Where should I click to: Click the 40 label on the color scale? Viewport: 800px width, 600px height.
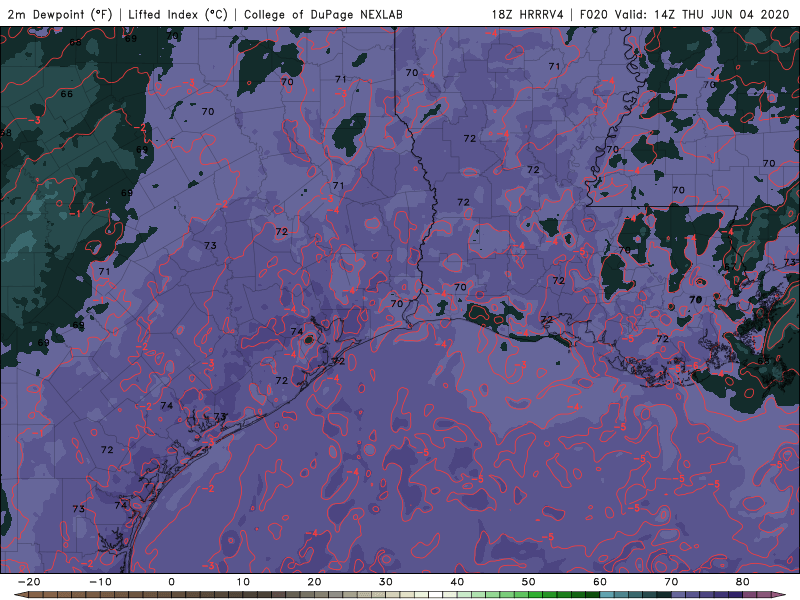[457, 582]
